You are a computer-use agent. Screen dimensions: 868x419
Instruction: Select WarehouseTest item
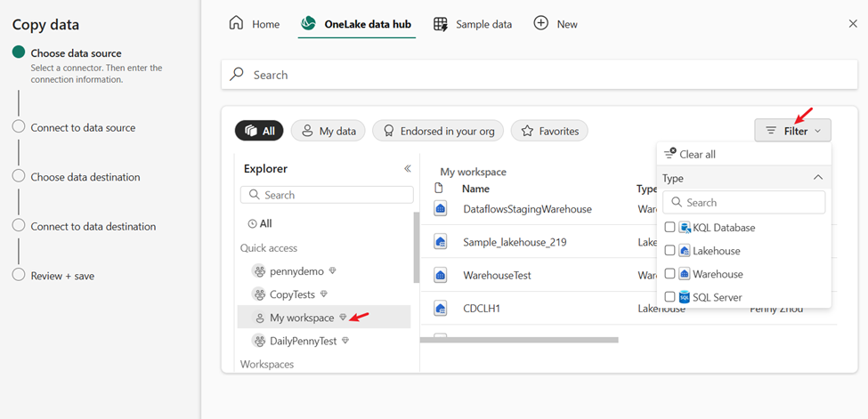497,275
